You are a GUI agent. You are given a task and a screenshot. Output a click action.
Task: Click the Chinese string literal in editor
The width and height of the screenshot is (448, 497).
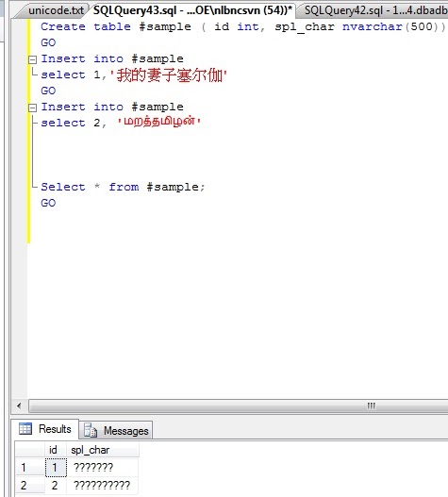(x=169, y=75)
